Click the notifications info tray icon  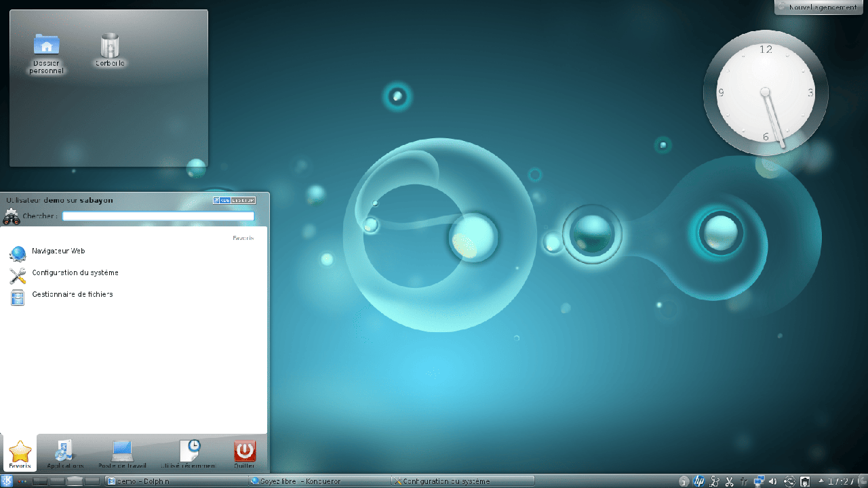coord(684,481)
